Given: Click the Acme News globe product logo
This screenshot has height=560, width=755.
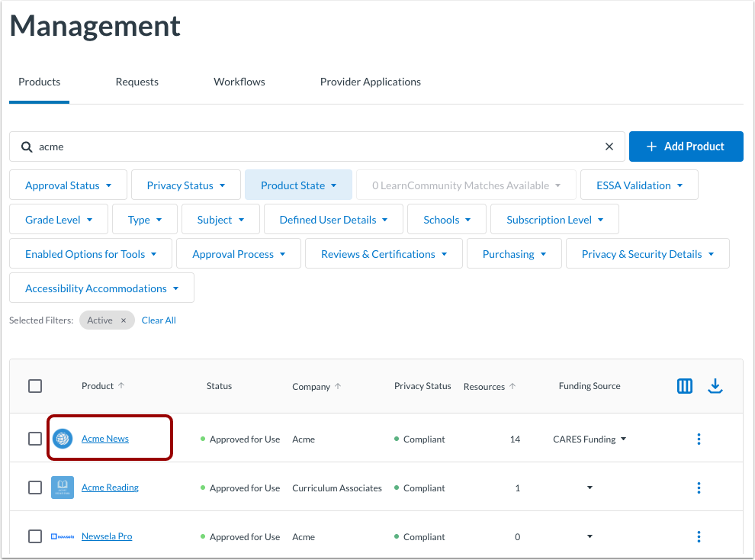Looking at the screenshot, I should pyautogui.click(x=62, y=439).
